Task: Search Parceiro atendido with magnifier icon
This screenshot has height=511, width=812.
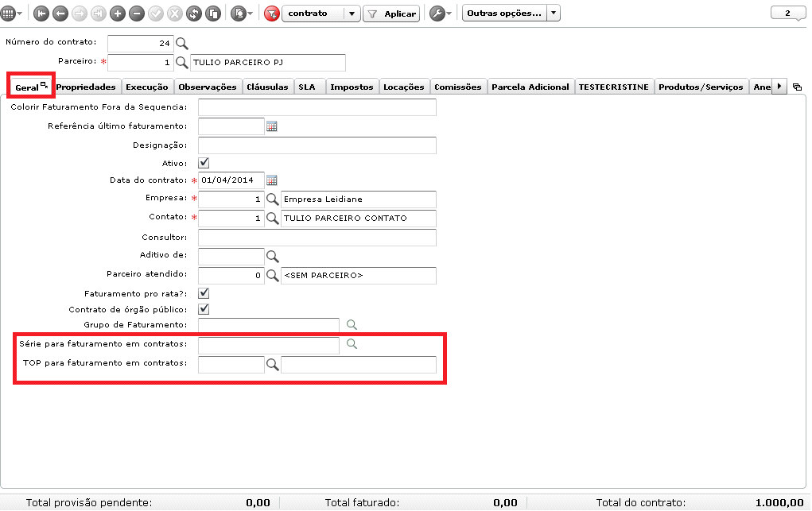Action: (273, 276)
